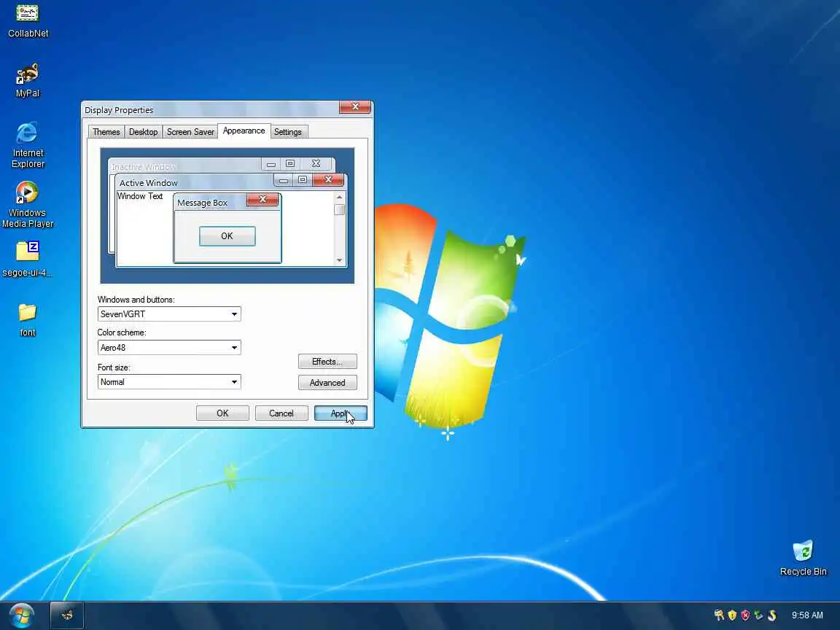Viewport: 840px width, 630px height.
Task: Click the preview scrollbar up arrow
Action: pyautogui.click(x=339, y=197)
